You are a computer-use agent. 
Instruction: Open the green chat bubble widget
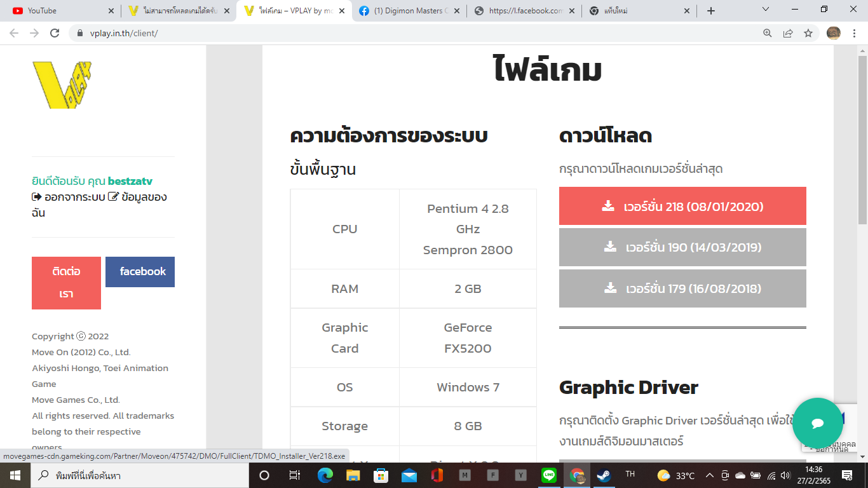pos(818,423)
